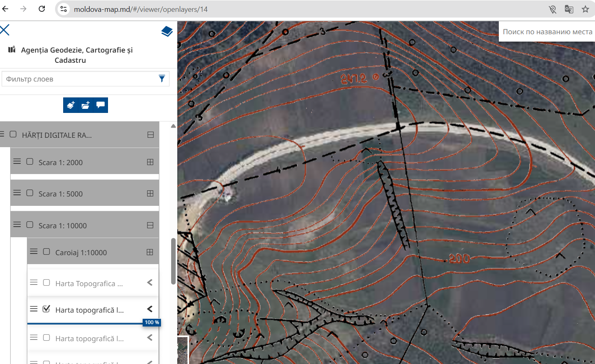Screen dimensions: 595x364
Task: Toggle the Caroiaj 1:10000 checkbox
Action: 46,251
